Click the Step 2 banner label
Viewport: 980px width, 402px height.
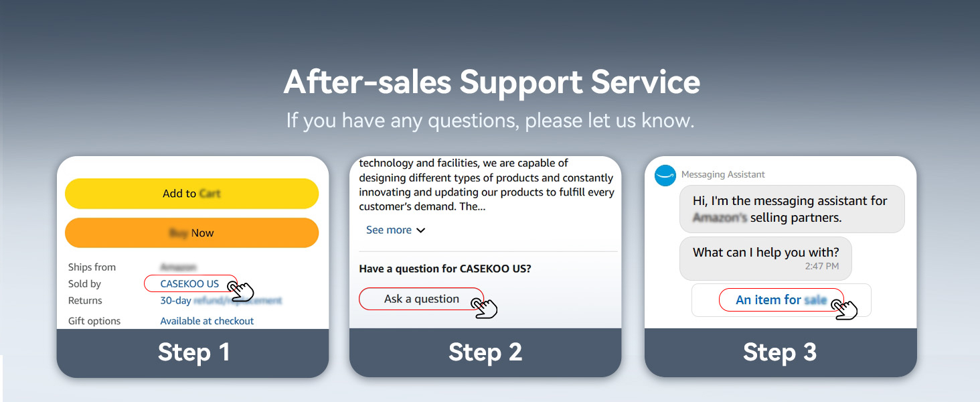point(485,352)
